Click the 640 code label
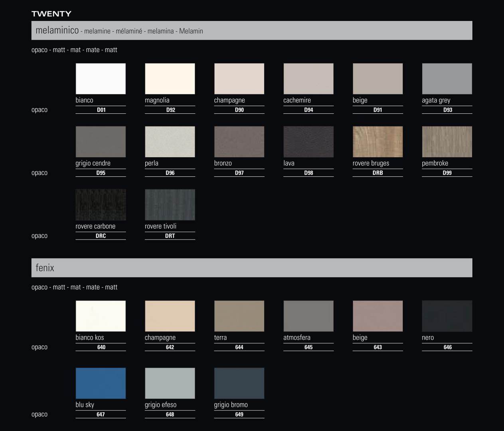 [x=101, y=347]
